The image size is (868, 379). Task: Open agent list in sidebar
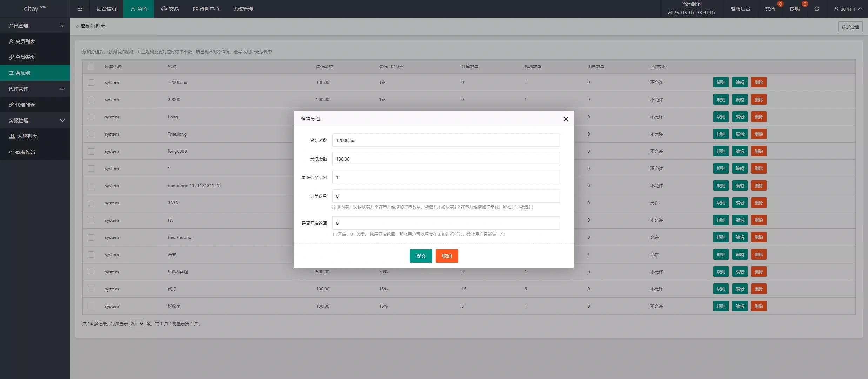(25, 105)
